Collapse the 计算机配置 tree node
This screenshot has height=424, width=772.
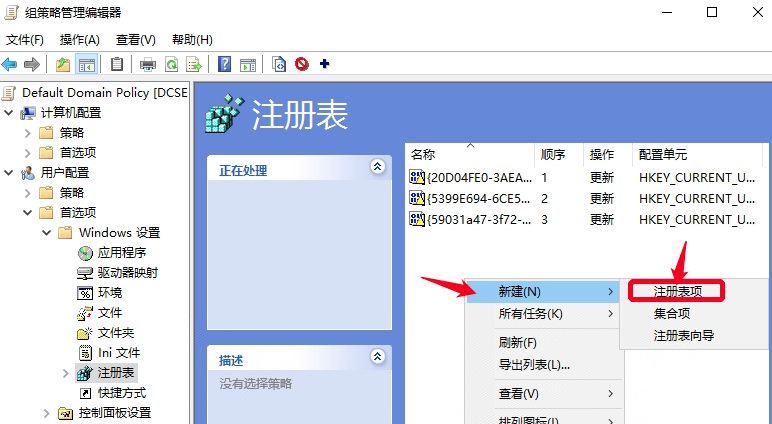point(9,113)
